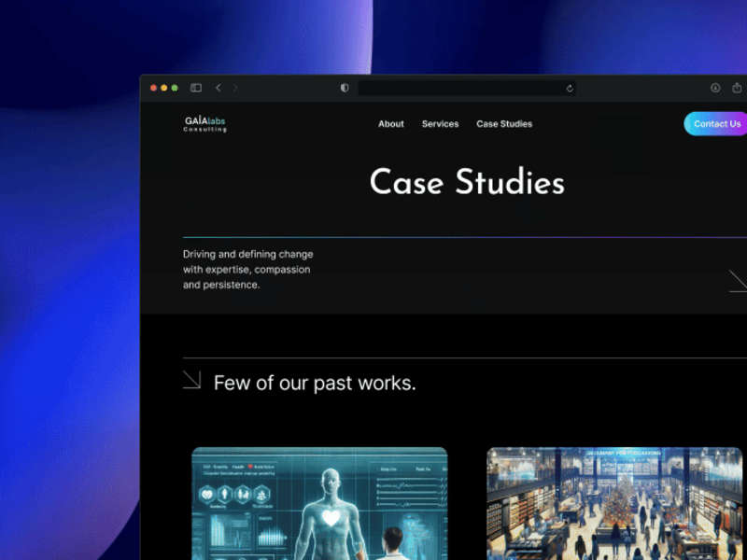The image size is (747, 560).
Task: Reload the page
Action: pyautogui.click(x=570, y=88)
